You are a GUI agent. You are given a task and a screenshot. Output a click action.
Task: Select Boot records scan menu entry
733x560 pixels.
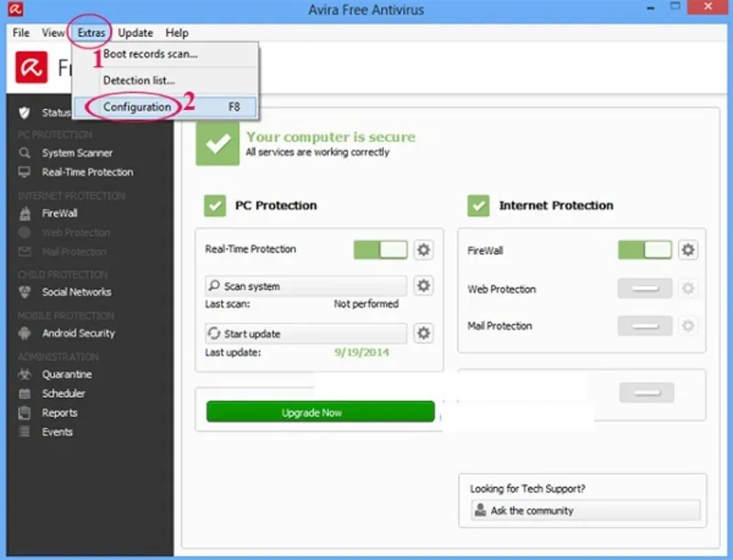[x=149, y=54]
